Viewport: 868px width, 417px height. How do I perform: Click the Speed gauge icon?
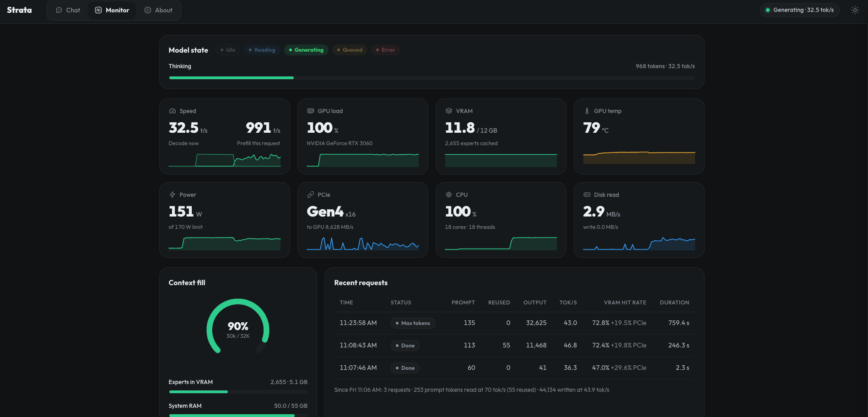[173, 111]
